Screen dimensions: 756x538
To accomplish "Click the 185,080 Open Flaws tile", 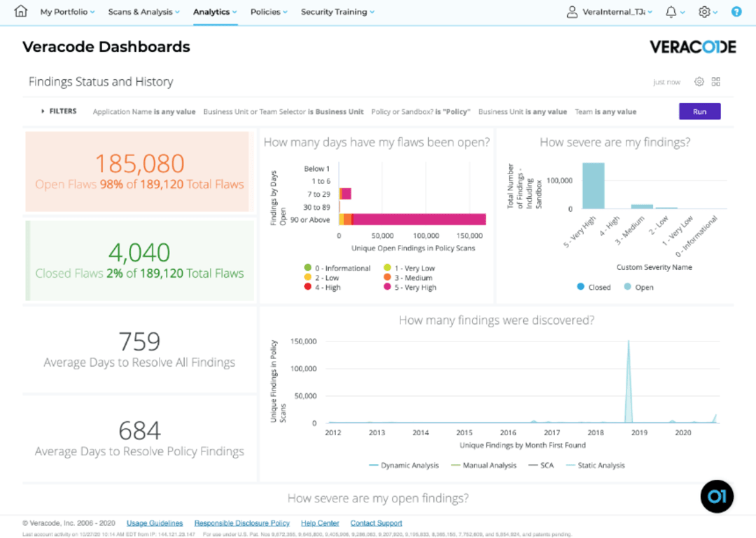I will pyautogui.click(x=139, y=171).
